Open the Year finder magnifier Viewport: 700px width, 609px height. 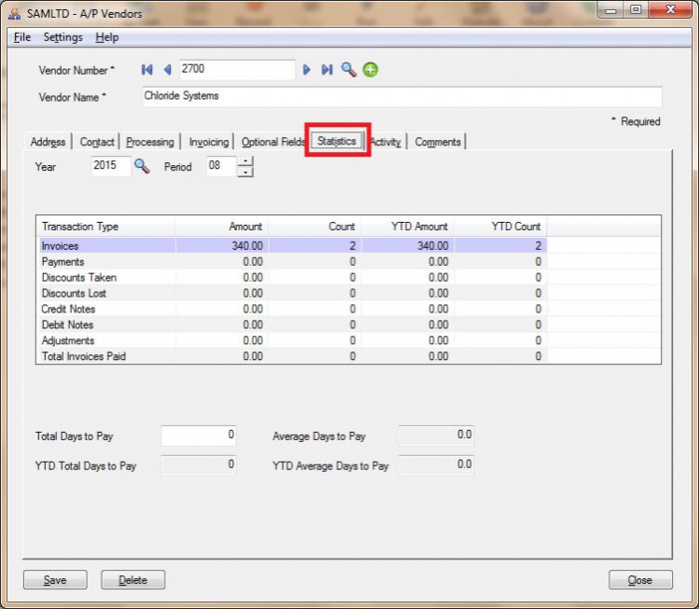[x=142, y=166]
